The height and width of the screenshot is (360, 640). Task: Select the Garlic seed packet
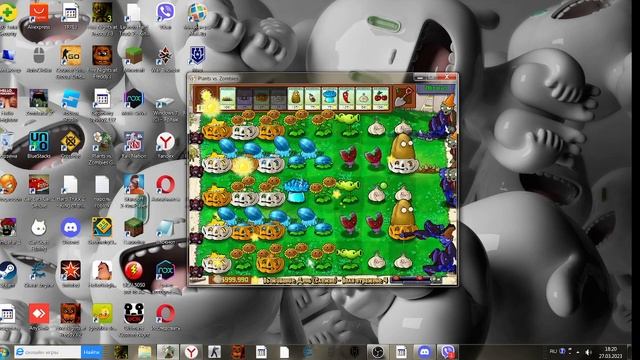[x=363, y=98]
